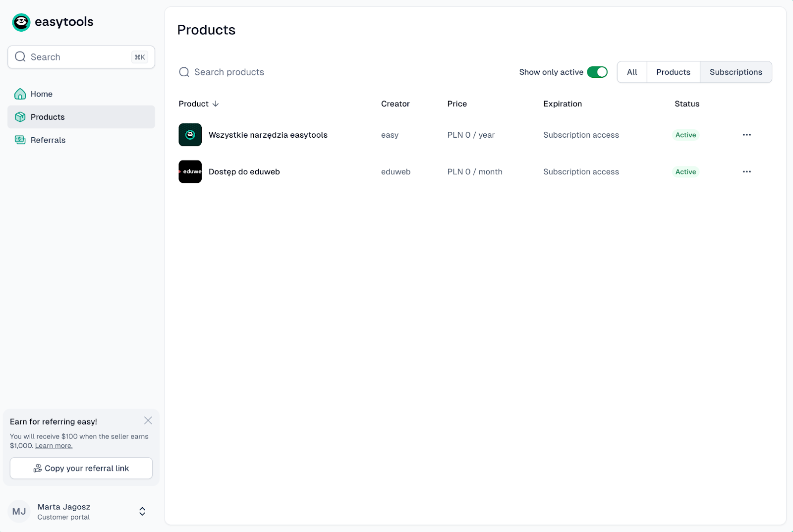793x532 pixels.
Task: Click the Referrals money icon
Action: (x=20, y=140)
